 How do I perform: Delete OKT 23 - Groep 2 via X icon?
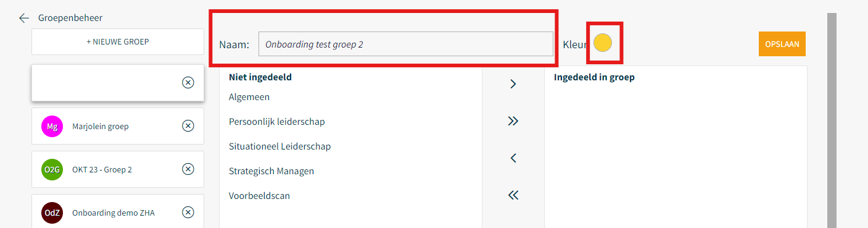(x=188, y=169)
